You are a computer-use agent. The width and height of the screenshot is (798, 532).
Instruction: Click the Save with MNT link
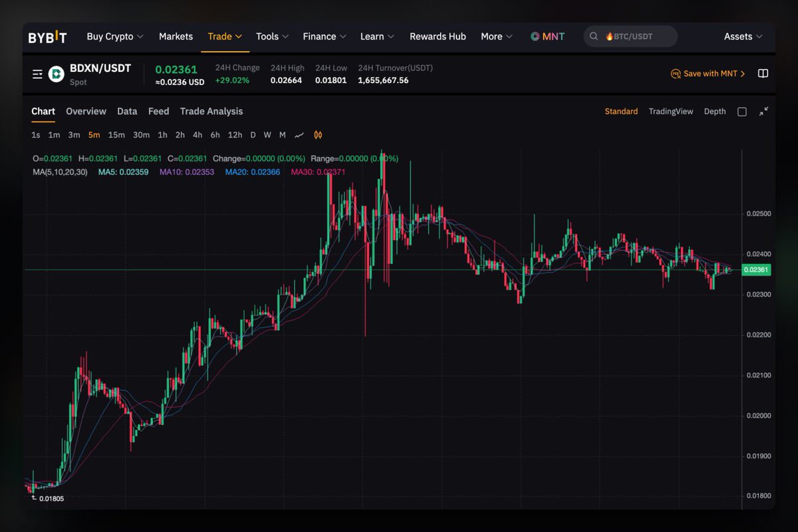coord(709,74)
